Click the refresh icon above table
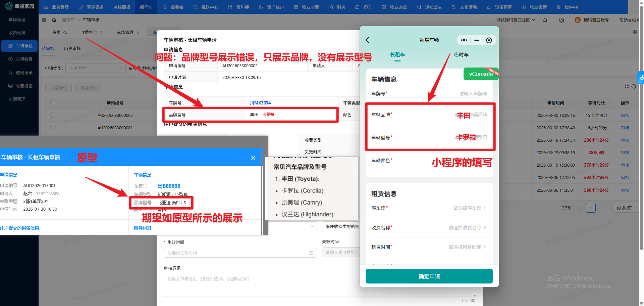644x306 pixels. (x=634, y=87)
